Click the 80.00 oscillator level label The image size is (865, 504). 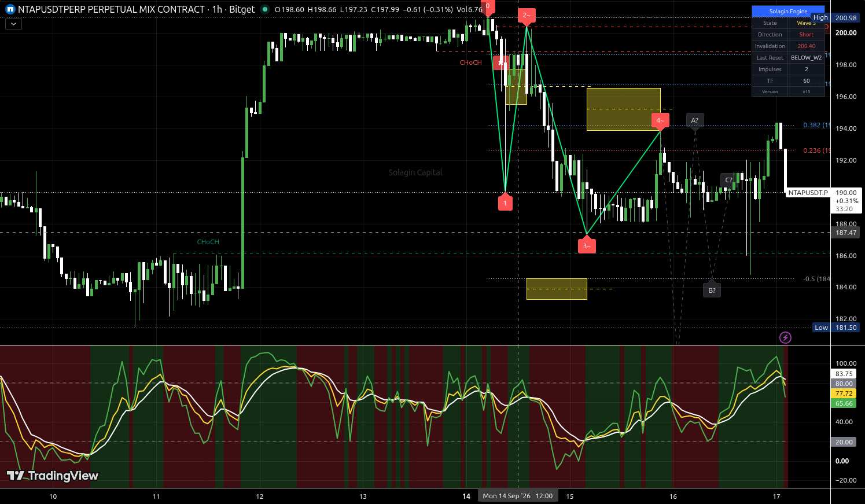[x=844, y=384]
